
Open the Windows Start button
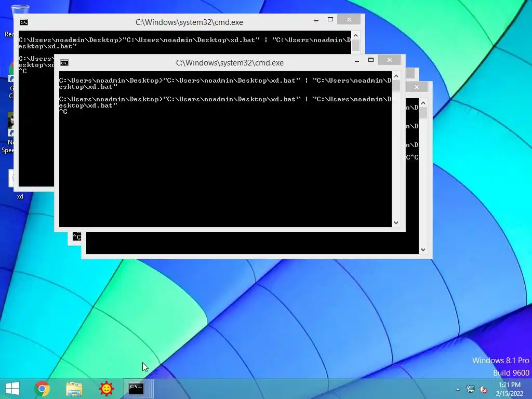click(12, 389)
